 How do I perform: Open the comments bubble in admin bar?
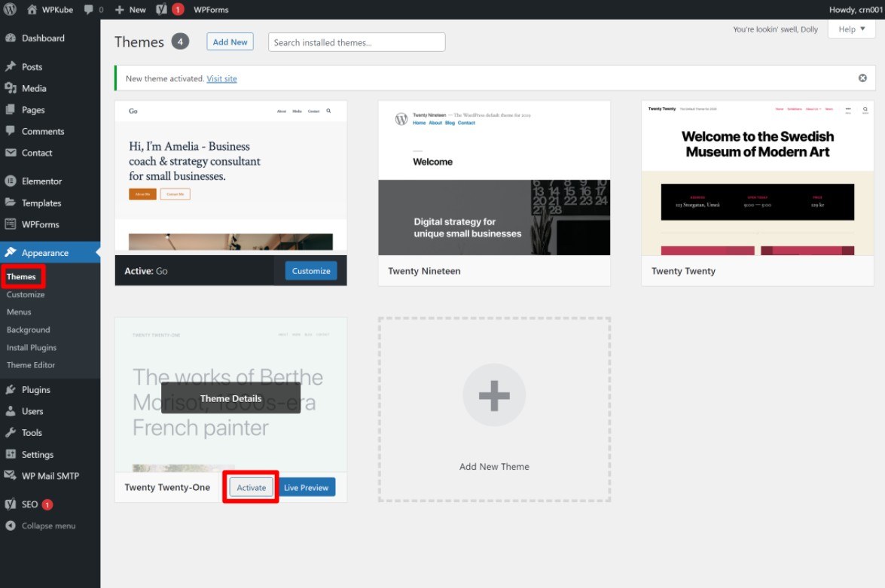click(x=89, y=10)
